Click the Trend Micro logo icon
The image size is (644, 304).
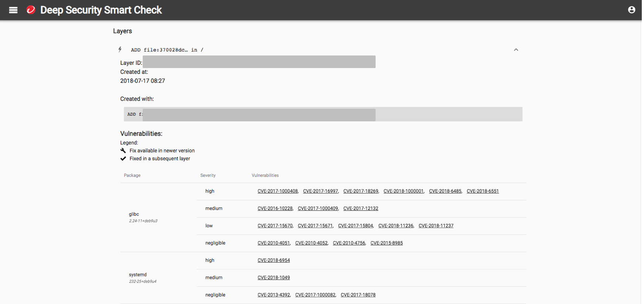(x=31, y=10)
